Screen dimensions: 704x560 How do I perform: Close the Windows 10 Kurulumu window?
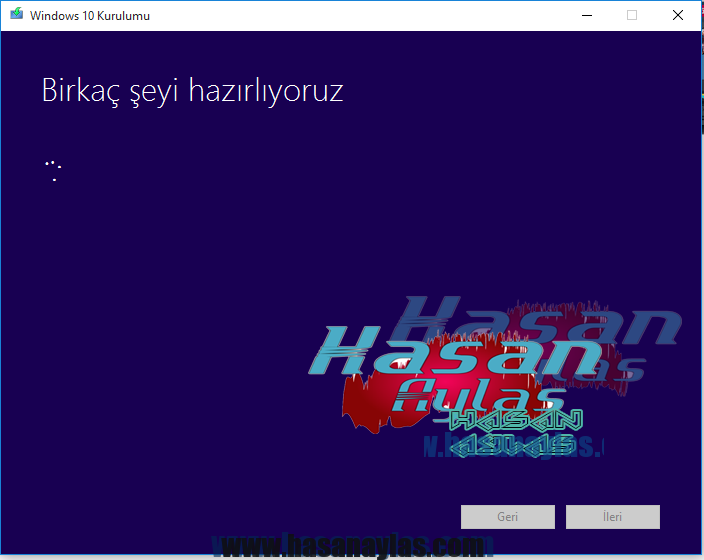point(678,15)
